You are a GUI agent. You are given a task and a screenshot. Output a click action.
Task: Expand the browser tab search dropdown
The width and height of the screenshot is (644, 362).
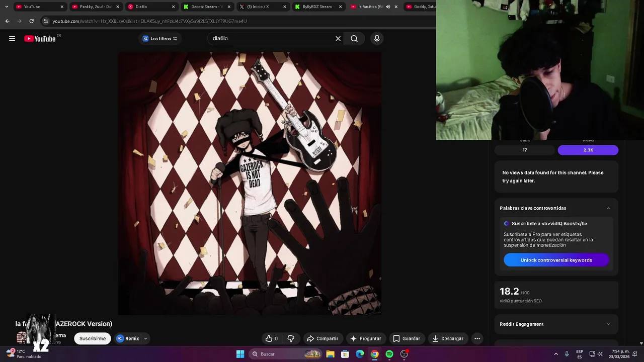pyautogui.click(x=7, y=7)
